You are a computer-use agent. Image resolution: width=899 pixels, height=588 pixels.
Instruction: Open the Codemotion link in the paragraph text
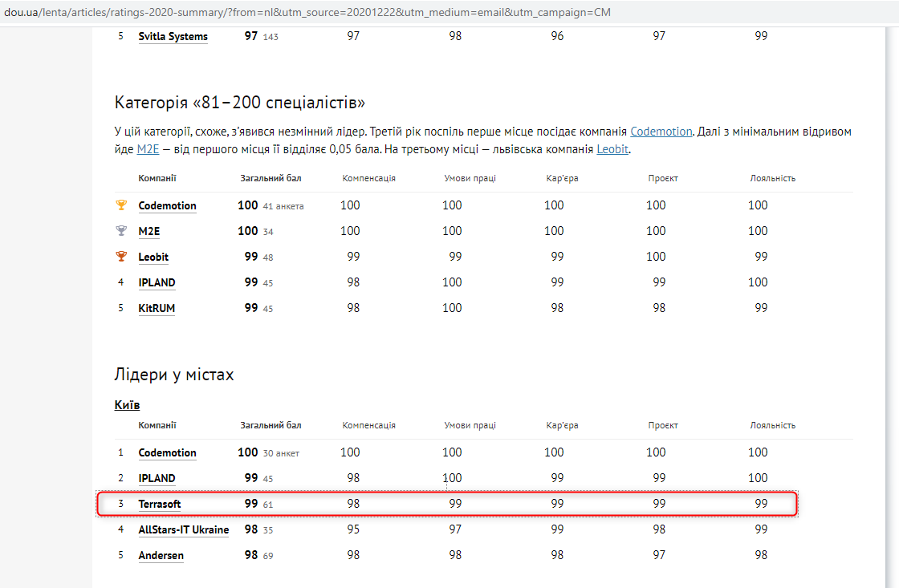click(x=661, y=132)
